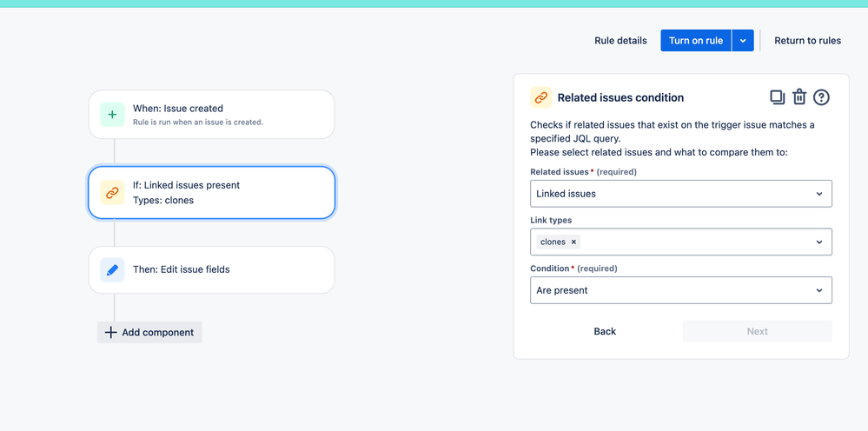Click the Next button
The image size is (868, 431).
(758, 331)
